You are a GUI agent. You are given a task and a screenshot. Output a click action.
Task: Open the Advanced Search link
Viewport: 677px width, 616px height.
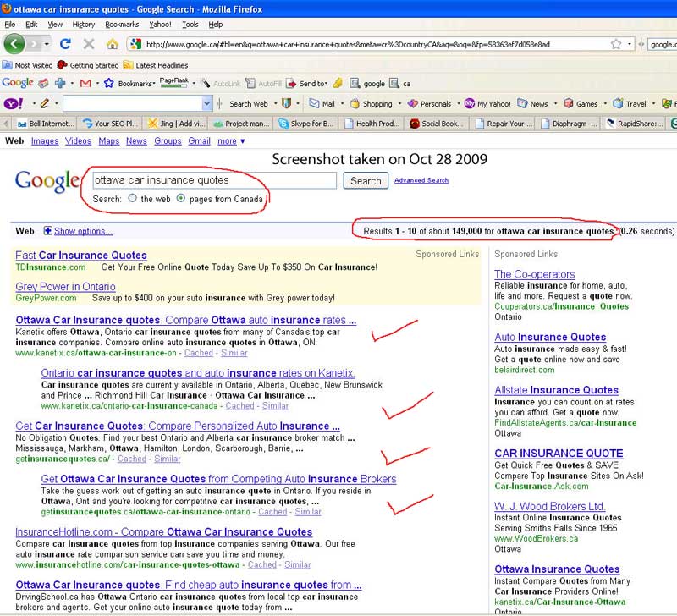click(x=421, y=180)
